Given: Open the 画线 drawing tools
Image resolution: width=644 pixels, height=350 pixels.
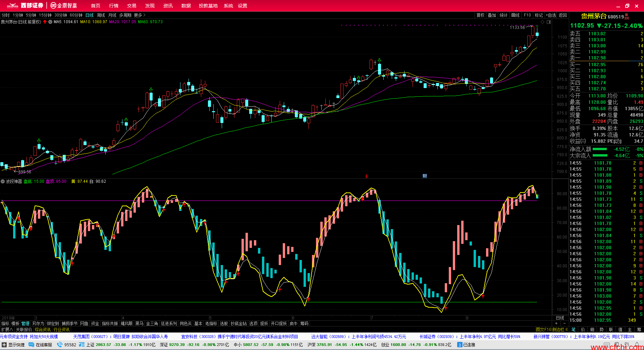Looking at the screenshot, I should coord(515,15).
